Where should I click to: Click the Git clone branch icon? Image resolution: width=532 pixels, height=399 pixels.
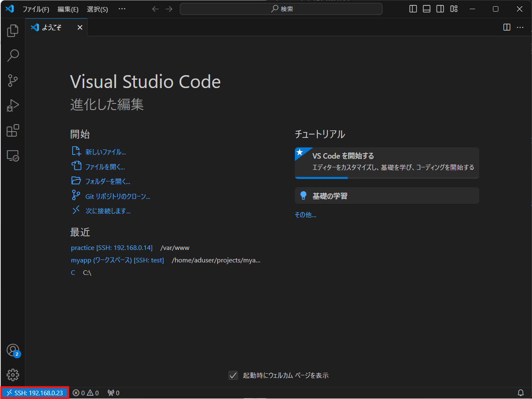76,195
